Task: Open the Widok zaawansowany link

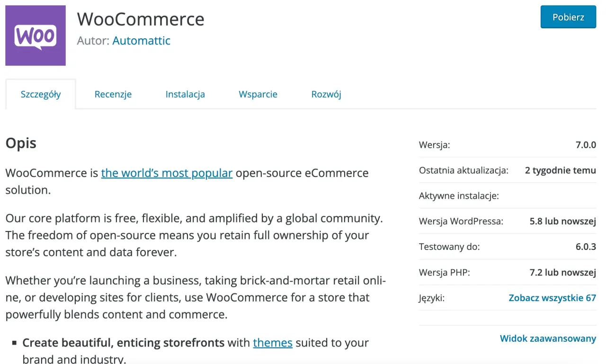Action: pos(548,338)
